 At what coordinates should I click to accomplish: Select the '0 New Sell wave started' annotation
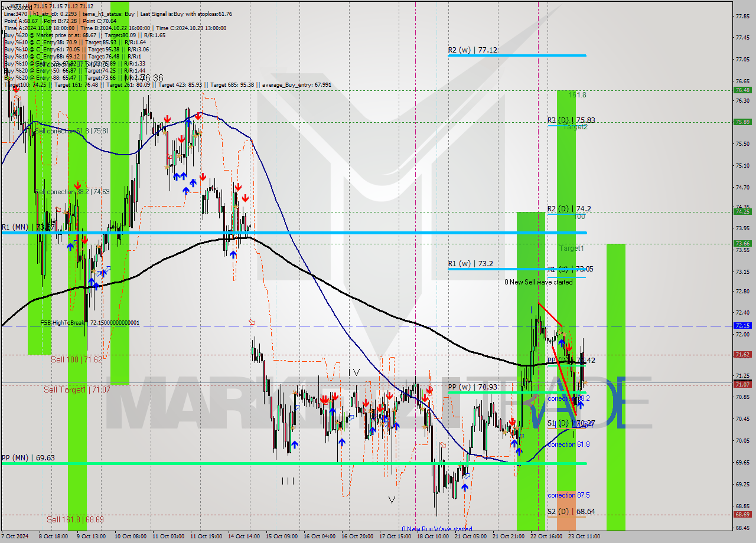[x=539, y=282]
